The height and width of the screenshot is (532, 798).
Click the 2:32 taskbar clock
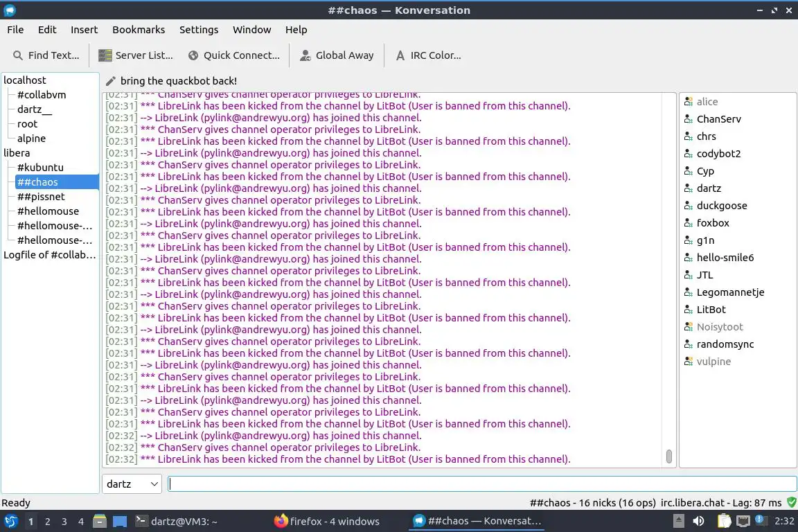point(783,521)
